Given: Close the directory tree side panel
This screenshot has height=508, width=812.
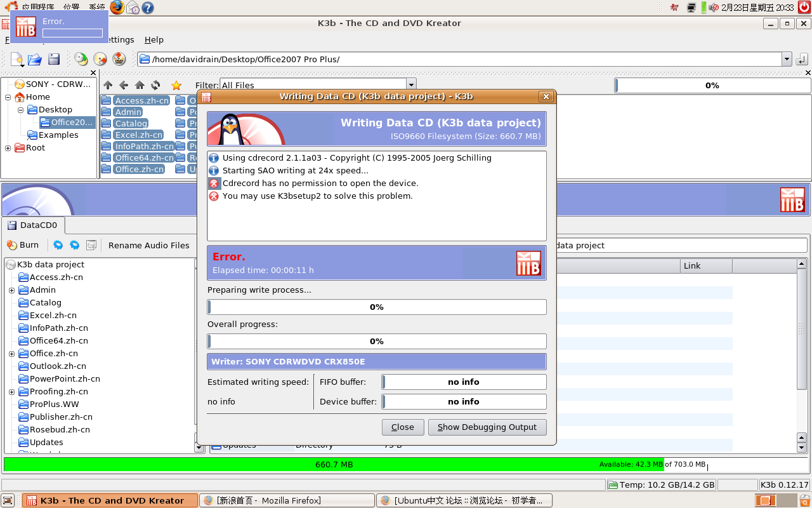Looking at the screenshot, I should tap(93, 73).
